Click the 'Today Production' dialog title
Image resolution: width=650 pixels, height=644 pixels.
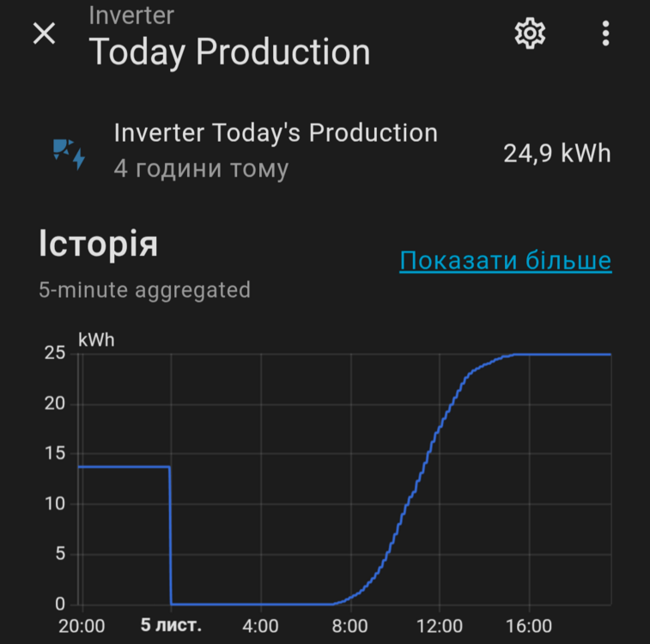[229, 52]
